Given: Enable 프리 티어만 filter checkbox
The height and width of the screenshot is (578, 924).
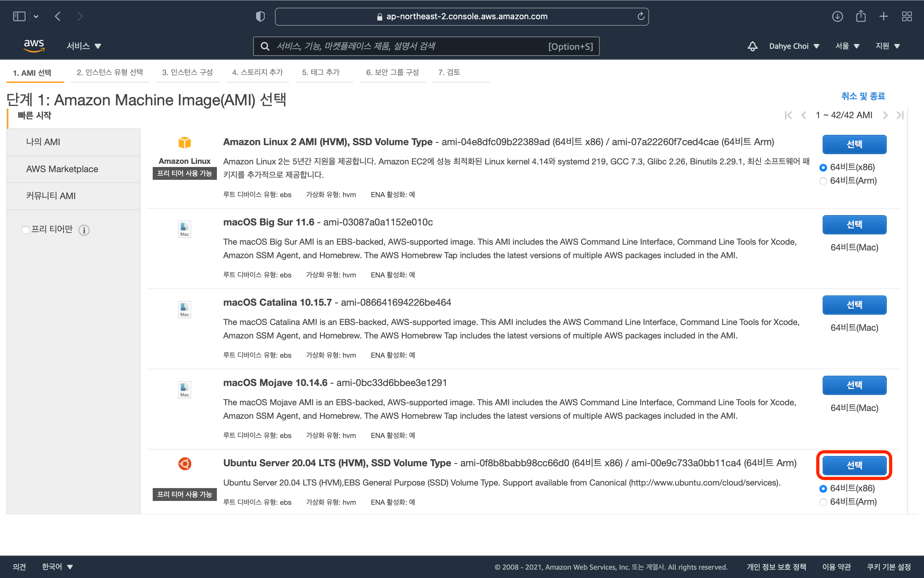Looking at the screenshot, I should [x=26, y=230].
